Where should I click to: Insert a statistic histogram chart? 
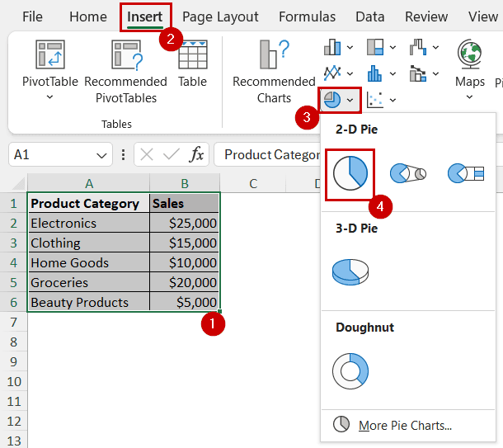click(x=374, y=73)
